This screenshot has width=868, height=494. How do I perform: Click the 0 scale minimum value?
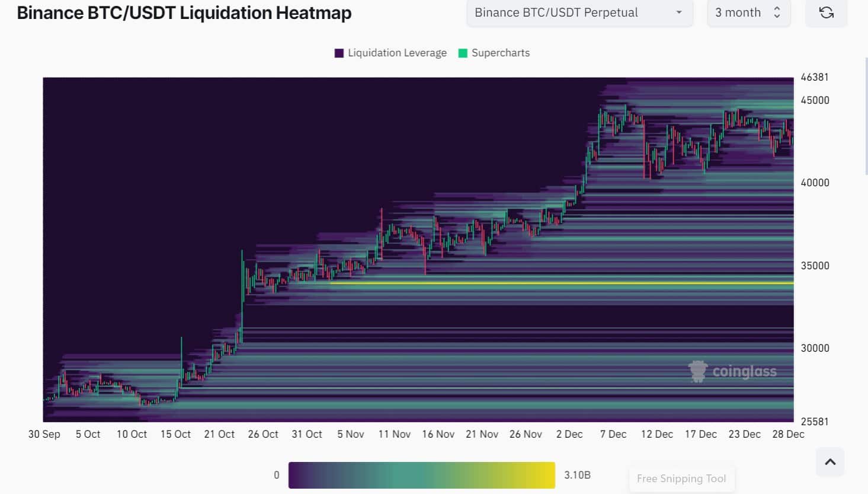coord(276,475)
